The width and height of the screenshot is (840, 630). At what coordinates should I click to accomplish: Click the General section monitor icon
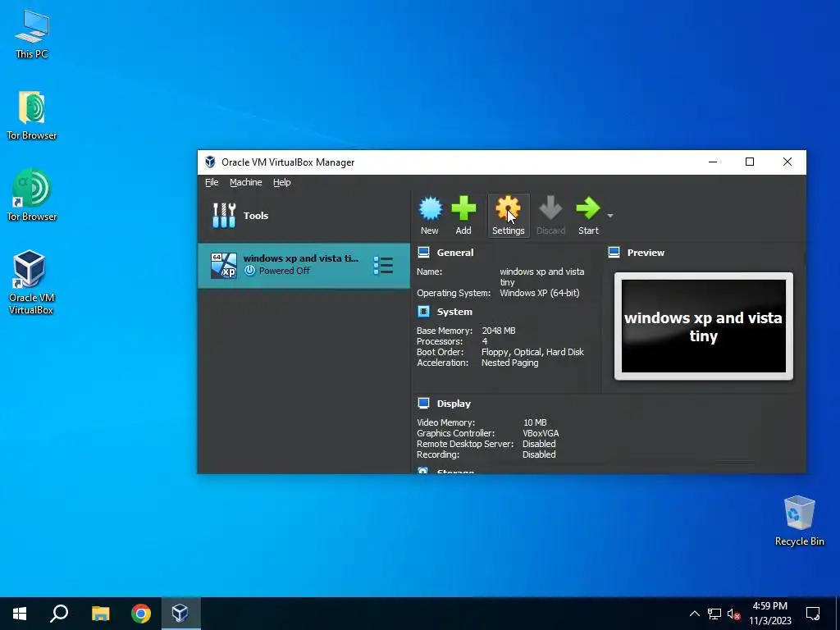pyautogui.click(x=424, y=253)
